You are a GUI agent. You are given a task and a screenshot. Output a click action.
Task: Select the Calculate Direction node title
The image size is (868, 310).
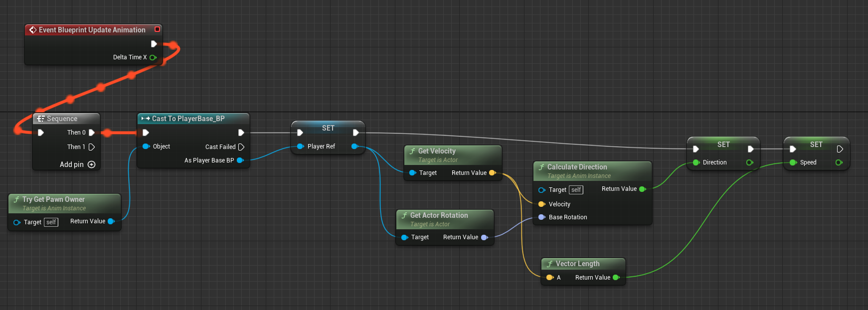coord(577,167)
